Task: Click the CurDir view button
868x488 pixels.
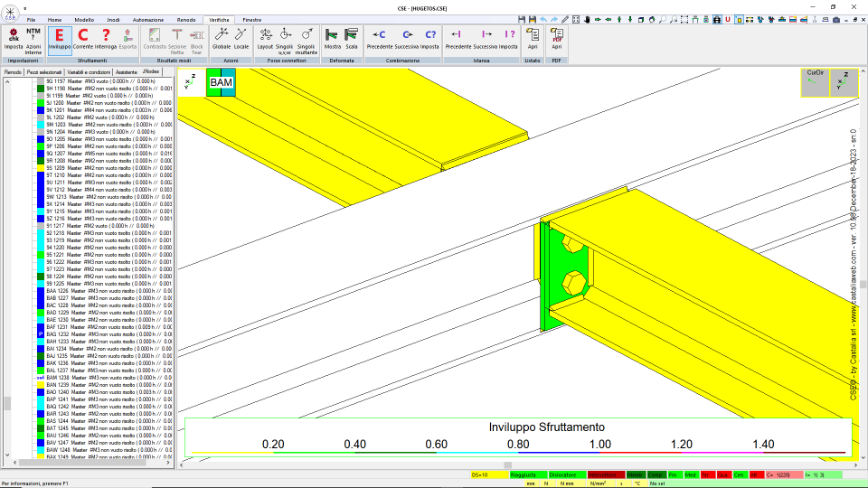Action: tap(815, 82)
